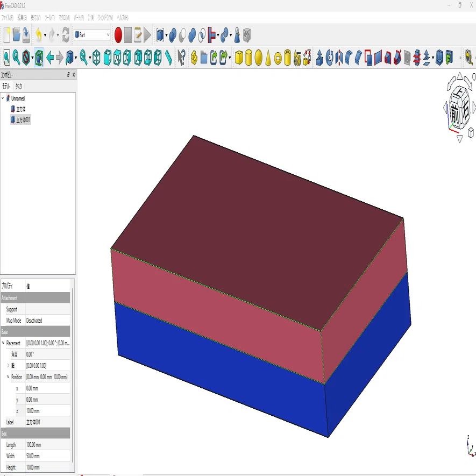Chamfer the selected edges
The height and width of the screenshot is (476, 476).
pyautogui.click(x=359, y=58)
